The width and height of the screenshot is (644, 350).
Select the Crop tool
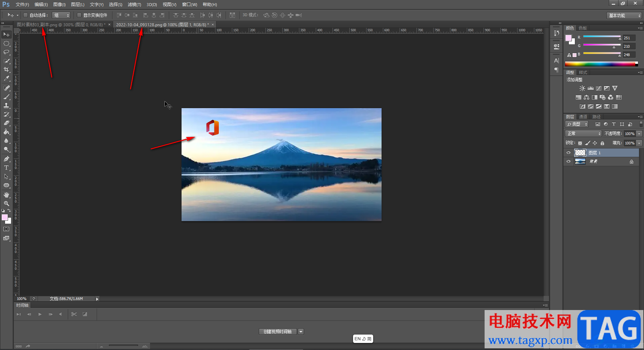6,70
